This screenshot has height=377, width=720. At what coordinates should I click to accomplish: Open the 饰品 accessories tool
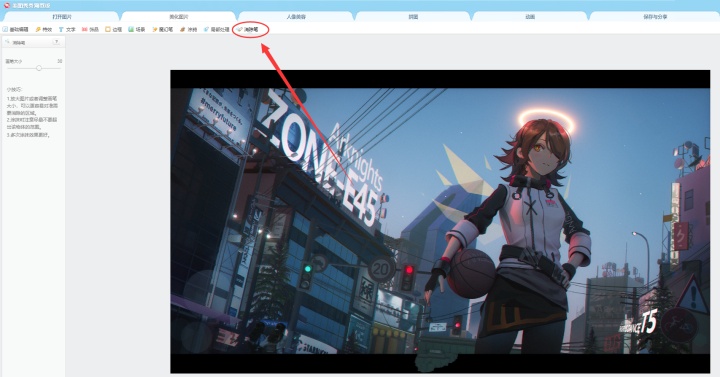[90, 29]
